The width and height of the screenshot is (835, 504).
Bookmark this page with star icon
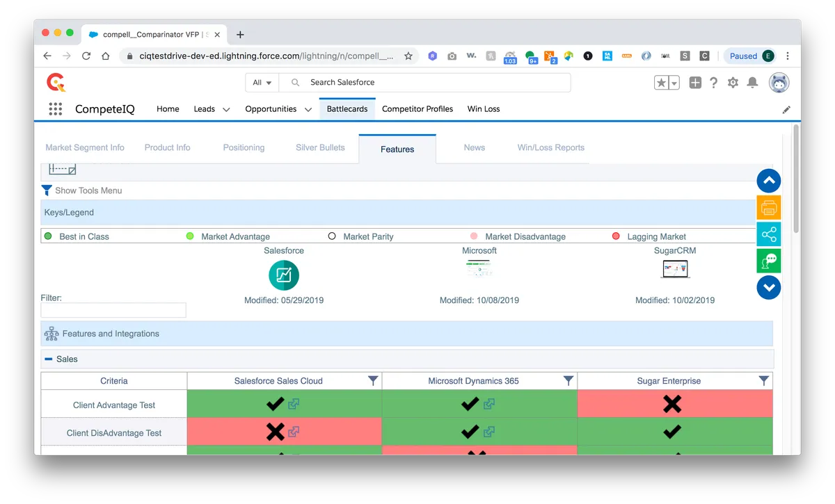tap(408, 56)
